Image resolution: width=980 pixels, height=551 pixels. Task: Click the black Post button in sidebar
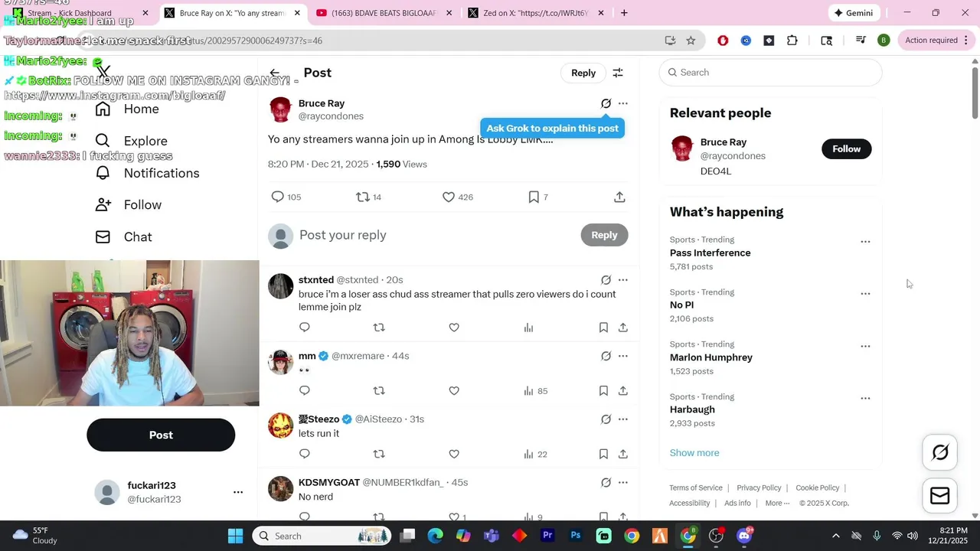point(161,435)
